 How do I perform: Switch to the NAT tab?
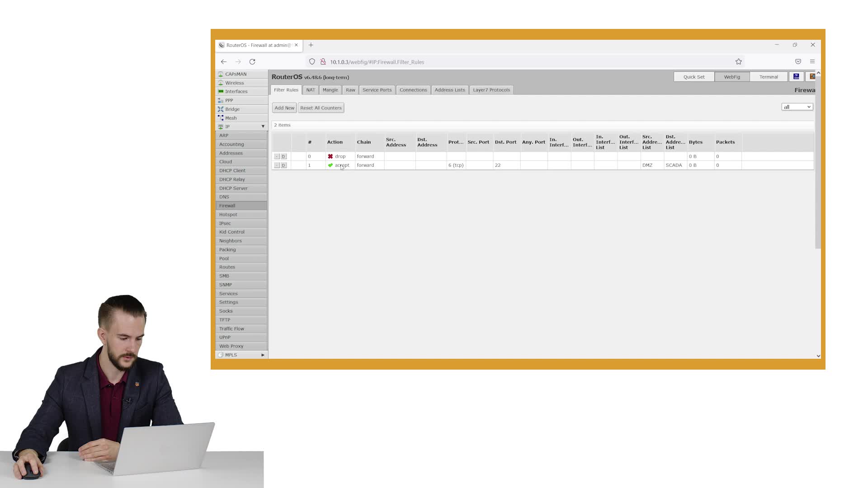tap(311, 90)
